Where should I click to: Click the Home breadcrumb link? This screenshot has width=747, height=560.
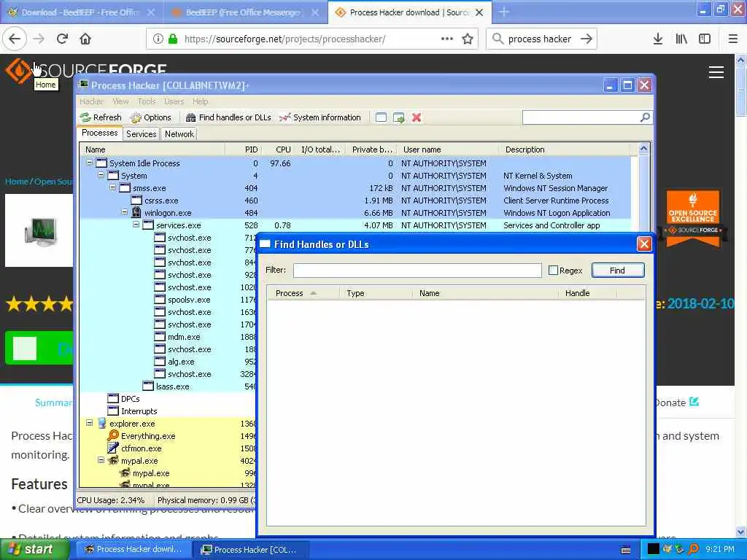point(17,182)
